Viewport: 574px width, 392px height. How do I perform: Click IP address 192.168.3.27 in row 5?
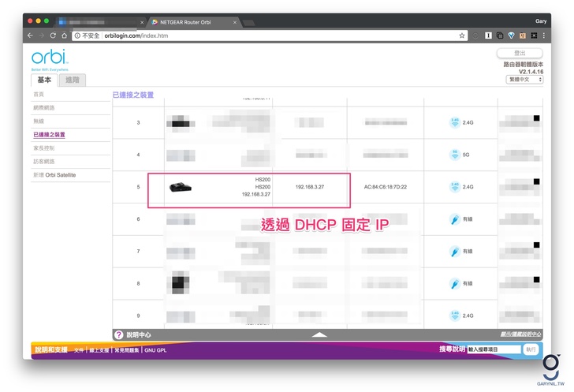point(310,187)
